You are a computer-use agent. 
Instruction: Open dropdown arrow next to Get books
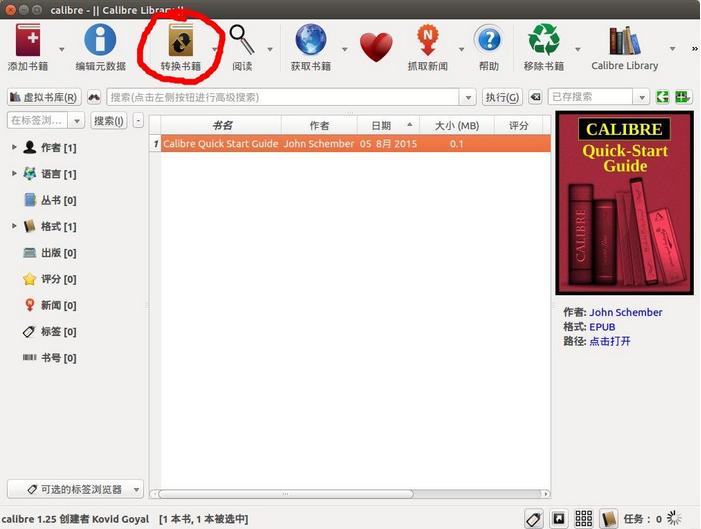(345, 49)
